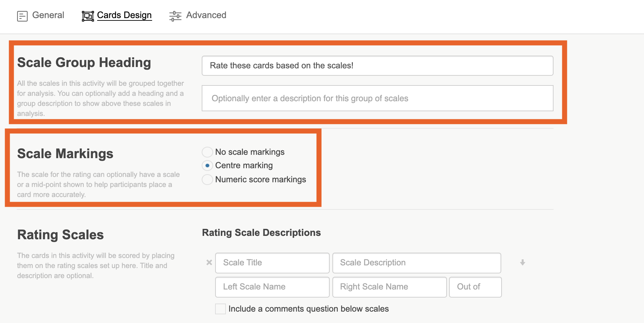The height and width of the screenshot is (323, 644).
Task: Choose the Centre marking radio button
Action: [207, 166]
